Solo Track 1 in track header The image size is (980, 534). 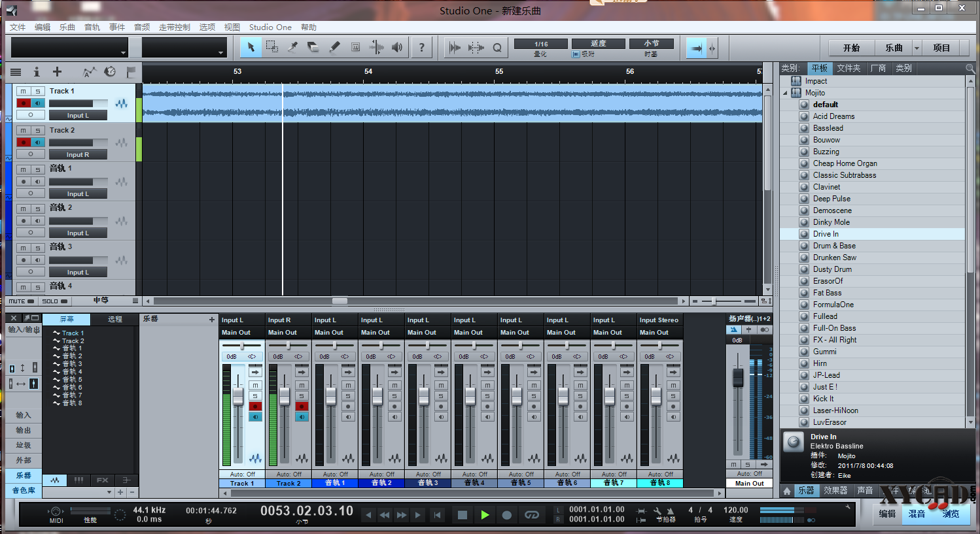pyautogui.click(x=38, y=92)
